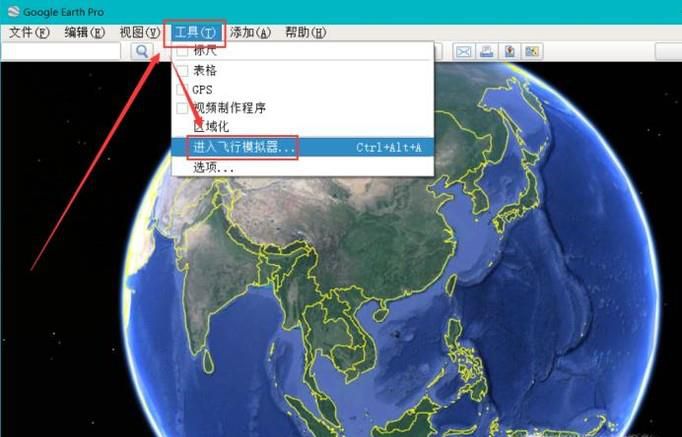
Task: Open the 编辑(E) menu
Action: pyautogui.click(x=85, y=33)
